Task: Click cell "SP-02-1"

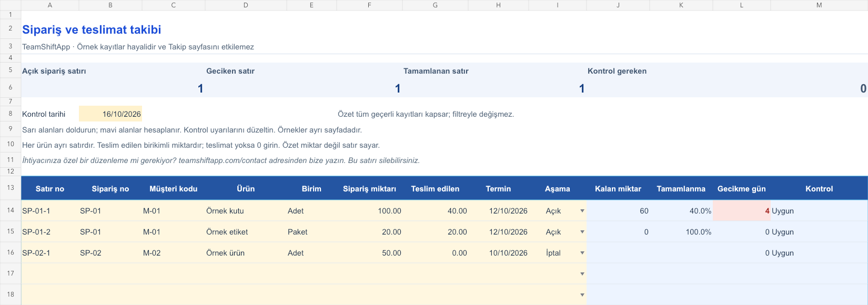Action: pyautogui.click(x=50, y=253)
